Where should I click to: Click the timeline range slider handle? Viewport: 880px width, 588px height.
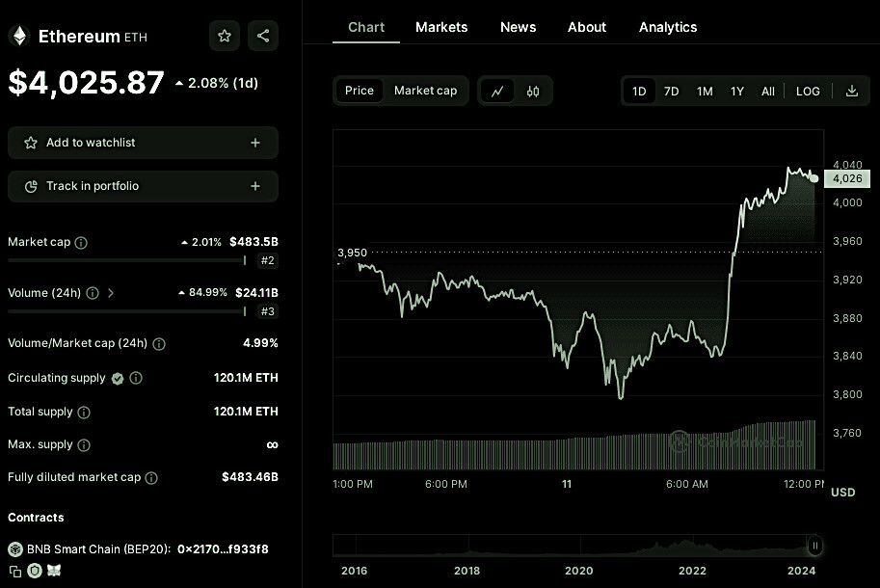coord(814,546)
